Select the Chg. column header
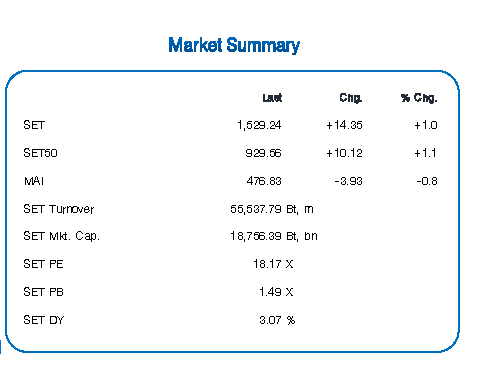The height and width of the screenshot is (368, 480). (351, 98)
